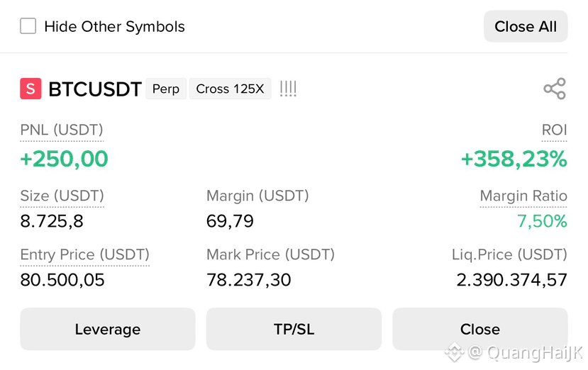
Task: Tap the Margin Ratio label
Action: (523, 196)
